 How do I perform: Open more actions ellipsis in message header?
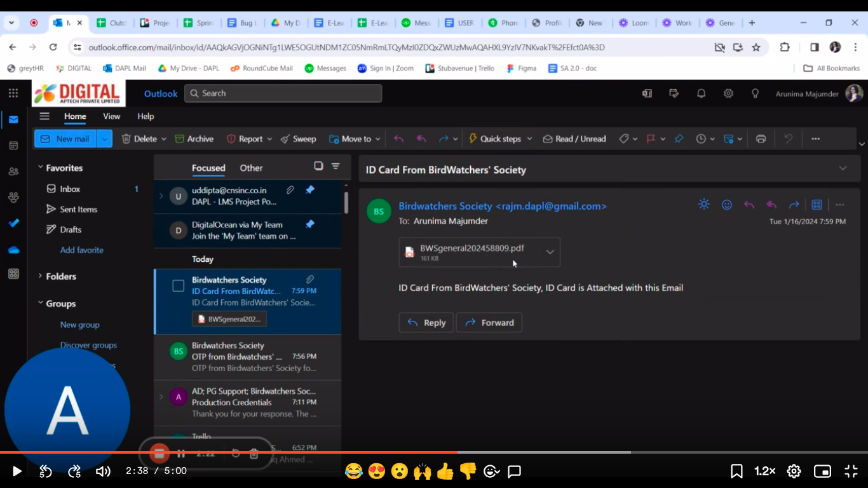[x=840, y=205]
